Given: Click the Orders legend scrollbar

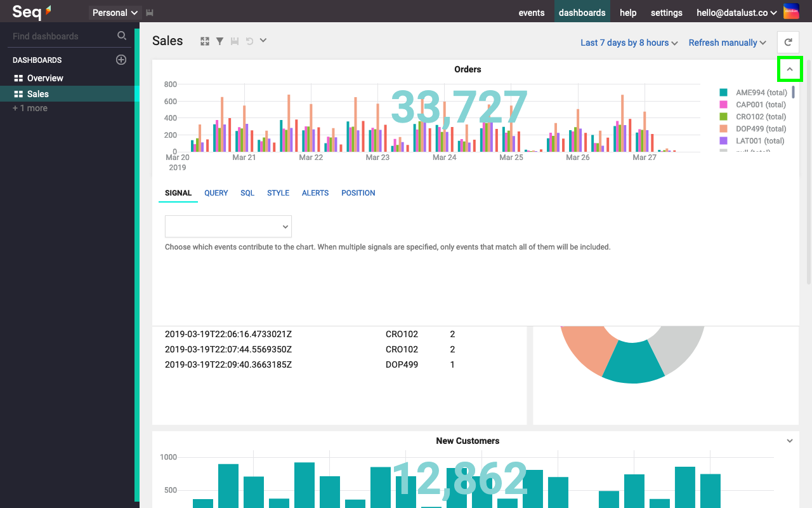Looking at the screenshot, I should [793, 93].
